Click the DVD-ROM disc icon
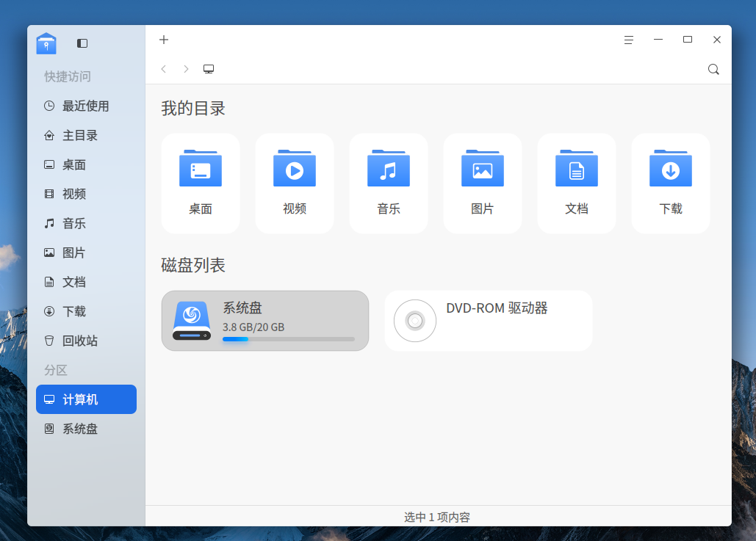This screenshot has height=541, width=756. [415, 321]
